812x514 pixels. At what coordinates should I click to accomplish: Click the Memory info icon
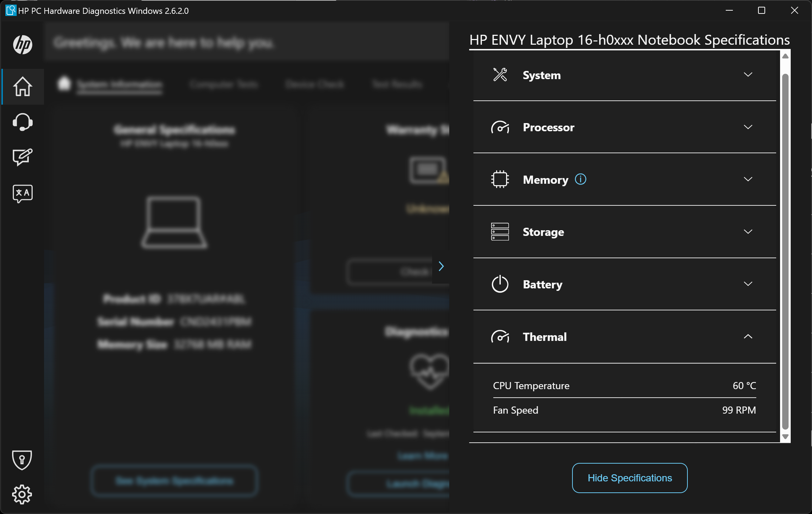[x=581, y=179]
